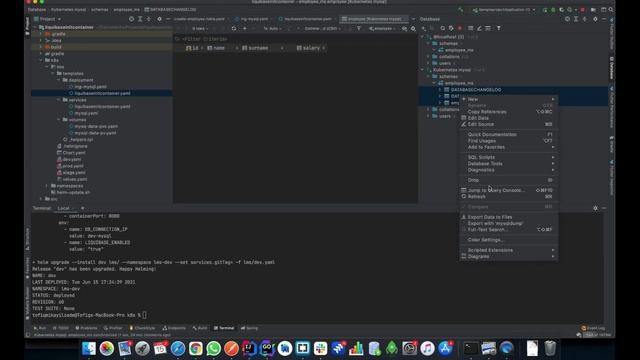The image size is (640, 360).
Task: Choose Jump to Query Console in context menu
Action: click(509, 190)
